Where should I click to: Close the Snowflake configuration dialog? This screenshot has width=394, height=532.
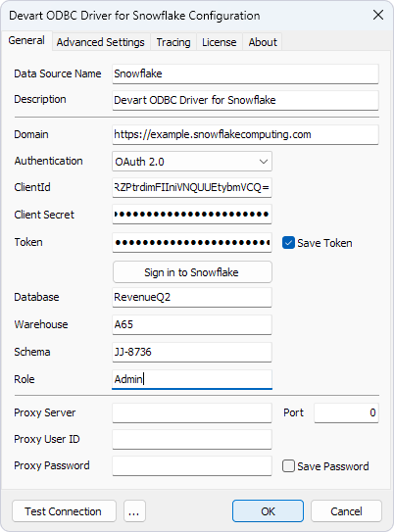[378, 16]
